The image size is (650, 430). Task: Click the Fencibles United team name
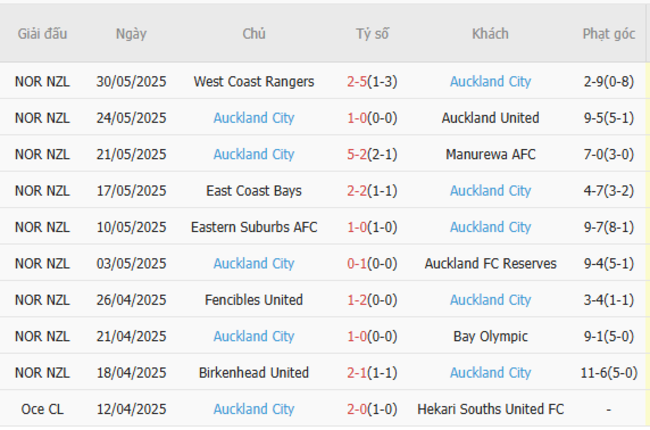(254, 300)
